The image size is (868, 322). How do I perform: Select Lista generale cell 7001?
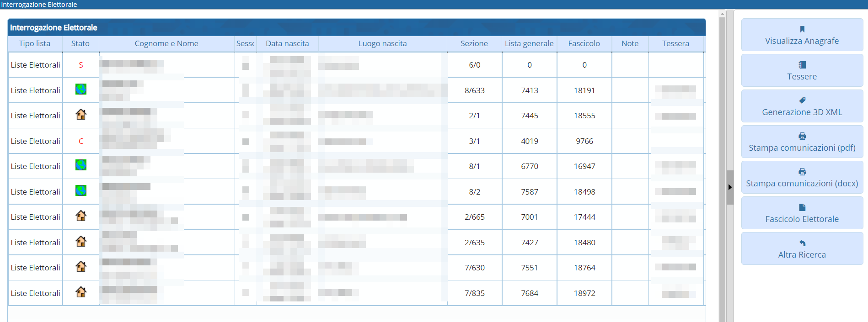pos(530,217)
